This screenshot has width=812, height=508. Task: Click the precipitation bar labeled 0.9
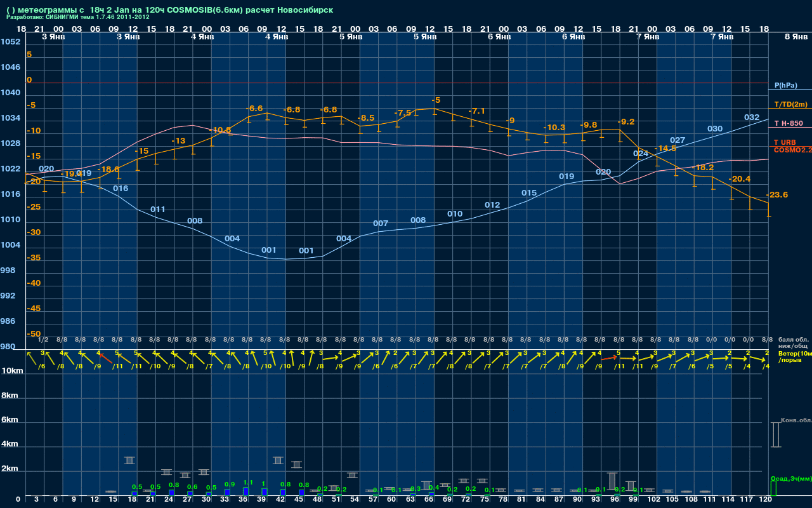[227, 491]
